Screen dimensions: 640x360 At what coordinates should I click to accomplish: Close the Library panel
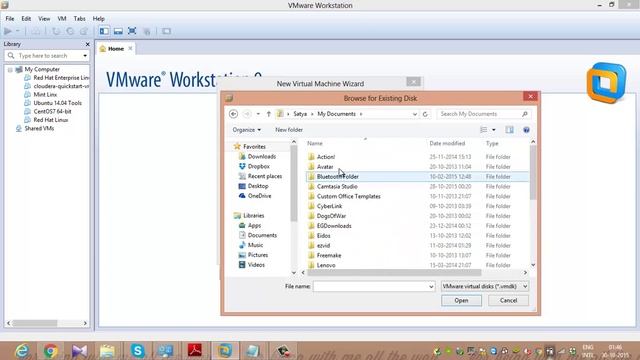tap(87, 44)
